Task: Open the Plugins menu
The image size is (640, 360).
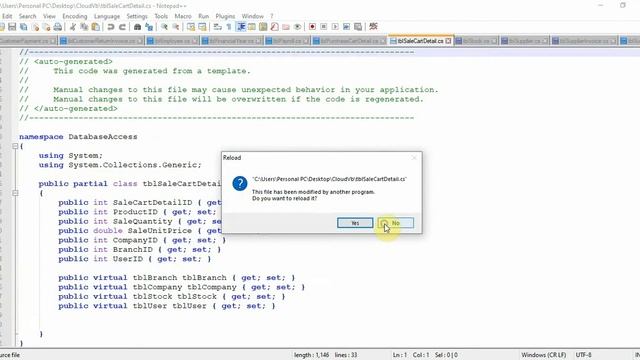Action: (x=225, y=16)
